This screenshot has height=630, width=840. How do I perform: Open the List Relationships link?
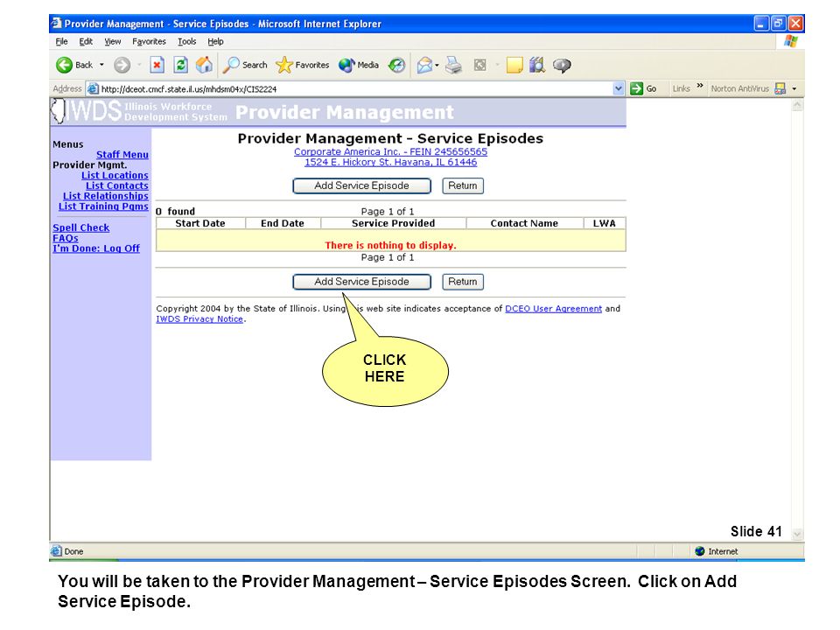point(106,196)
